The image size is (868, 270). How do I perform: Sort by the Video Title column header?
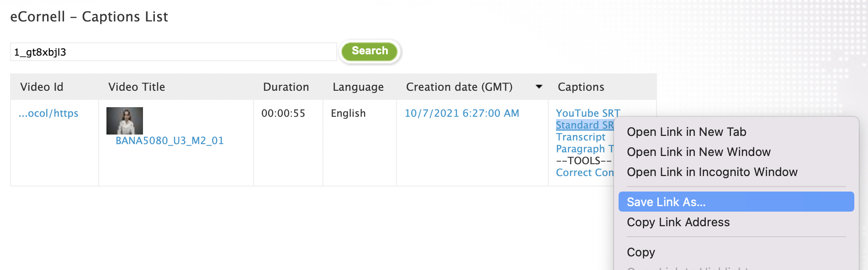tap(137, 87)
